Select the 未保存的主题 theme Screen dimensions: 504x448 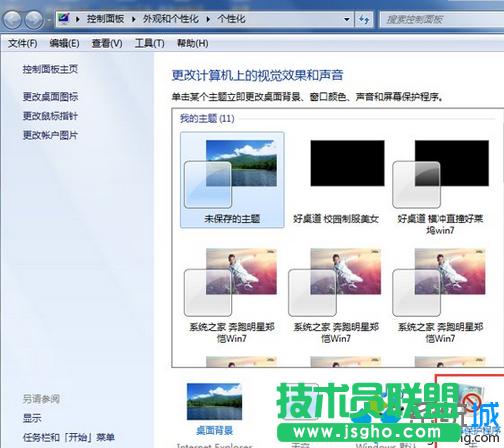click(232, 180)
